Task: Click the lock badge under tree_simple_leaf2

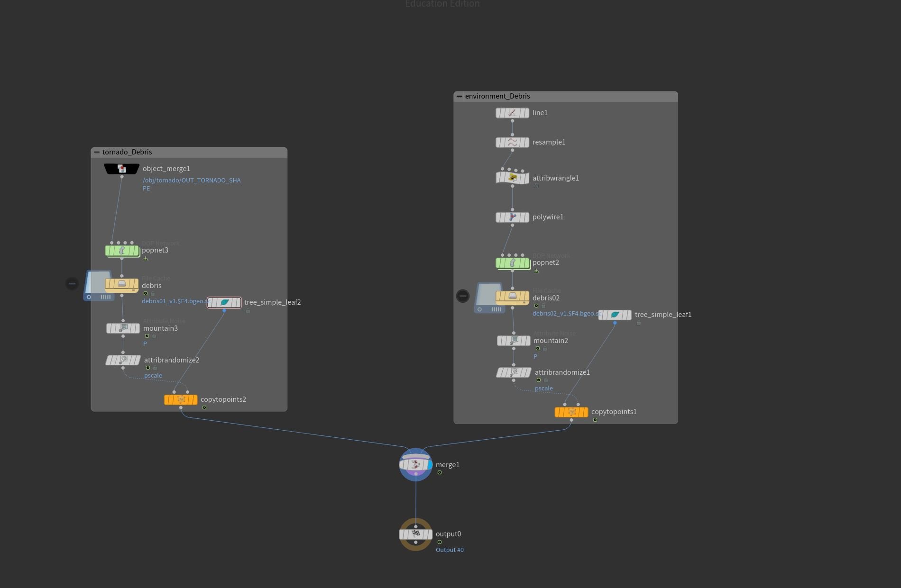Action: 248,311
